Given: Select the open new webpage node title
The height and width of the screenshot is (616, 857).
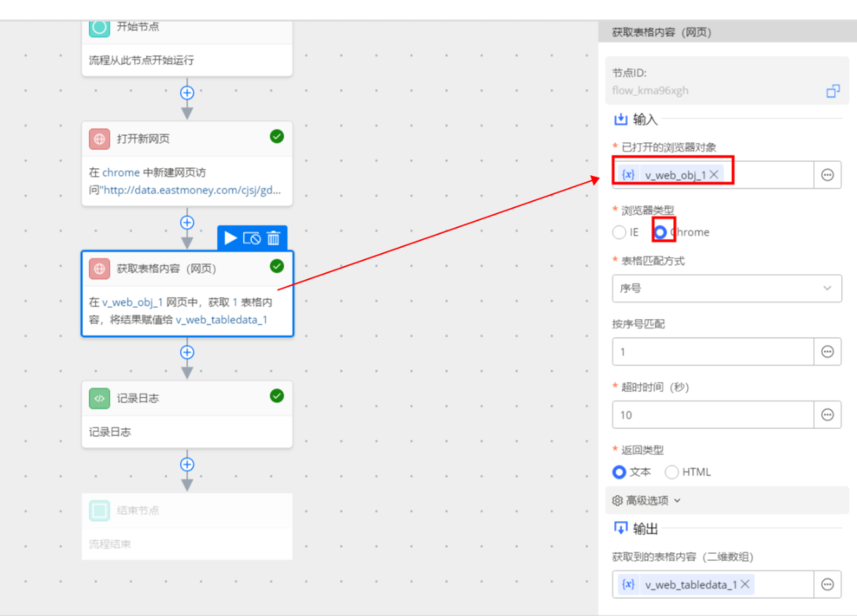Looking at the screenshot, I should (143, 139).
